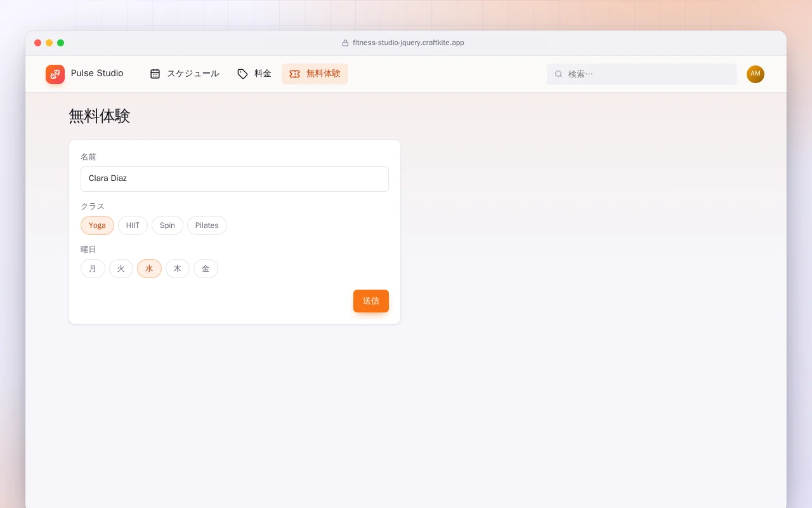Click the Pulse Studio brand name
Image resolution: width=812 pixels, height=508 pixels.
(x=97, y=74)
